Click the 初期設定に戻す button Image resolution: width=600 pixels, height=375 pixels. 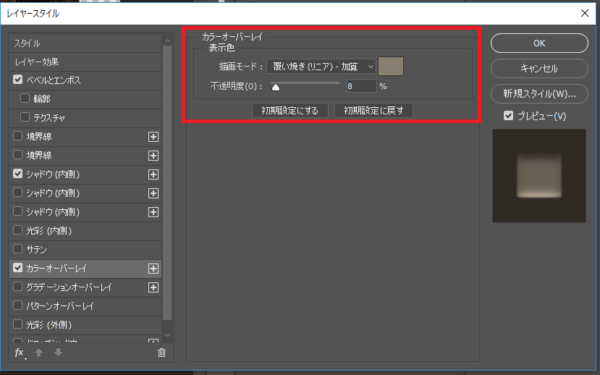[373, 111]
